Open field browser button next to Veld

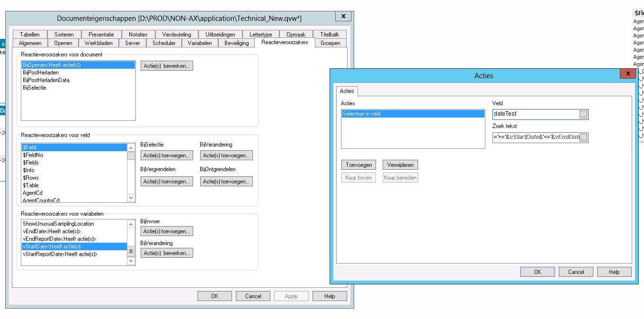coord(583,115)
